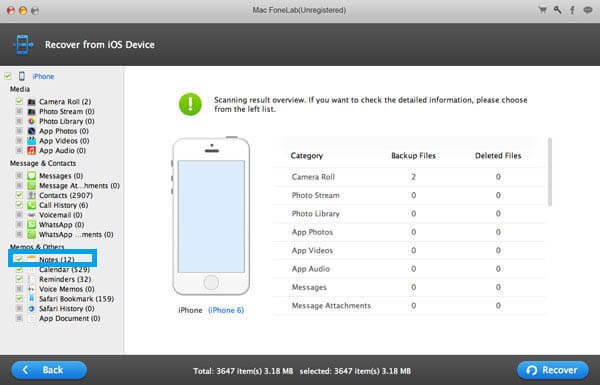600x385 pixels.
Task: Click the Camera Roll table row
Action: coord(409,177)
